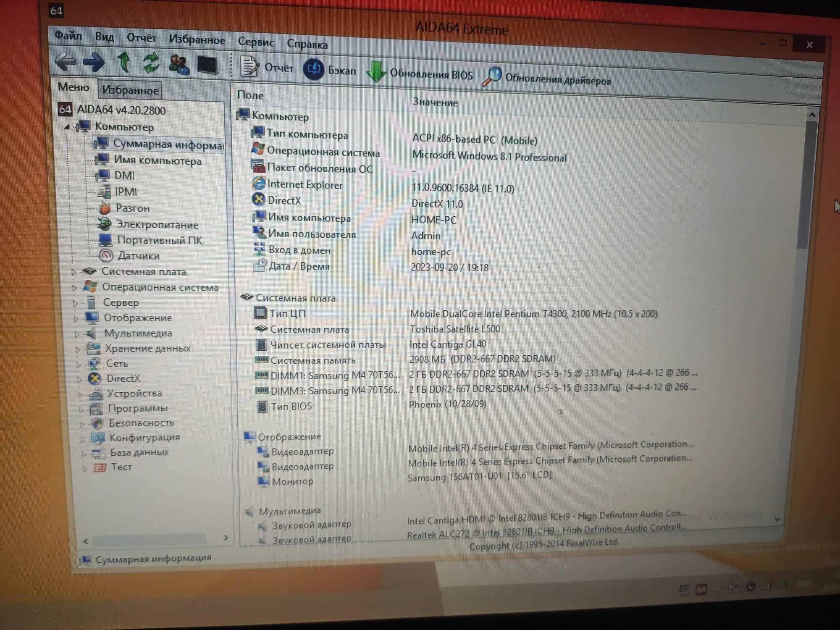This screenshot has height=630, width=840.
Task: Open the users manager toolbar icon
Action: (x=179, y=64)
